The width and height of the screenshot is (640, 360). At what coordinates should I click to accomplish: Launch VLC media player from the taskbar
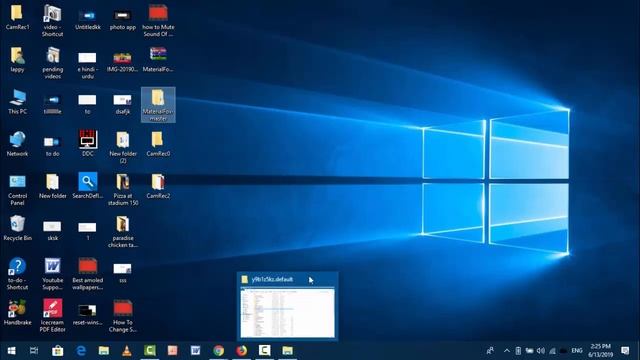127,351
